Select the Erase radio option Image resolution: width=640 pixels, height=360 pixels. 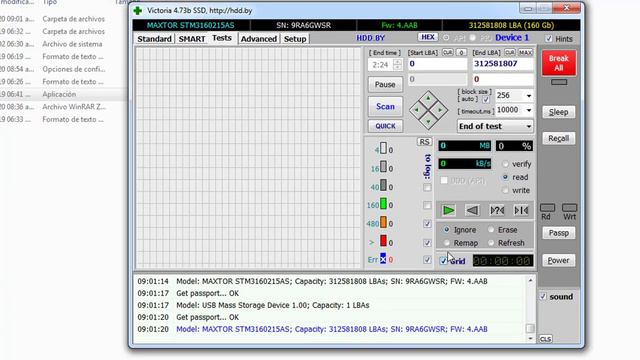click(491, 230)
